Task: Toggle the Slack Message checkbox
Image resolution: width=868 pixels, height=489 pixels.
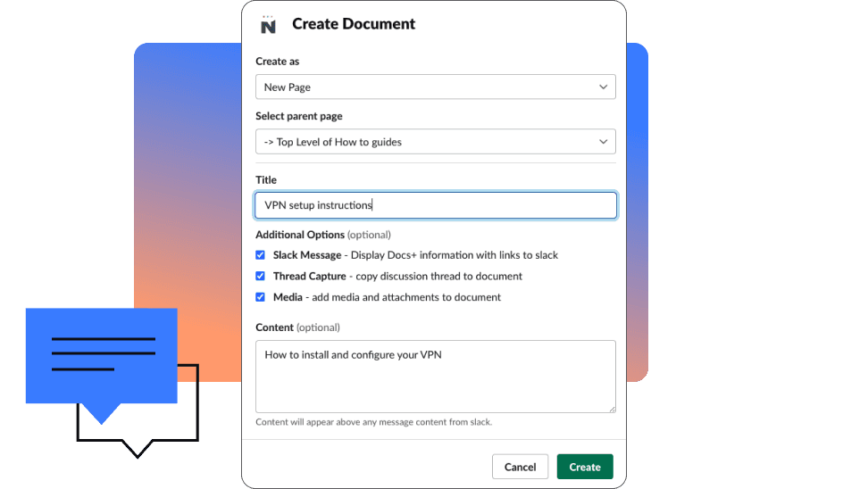Action: (x=261, y=255)
